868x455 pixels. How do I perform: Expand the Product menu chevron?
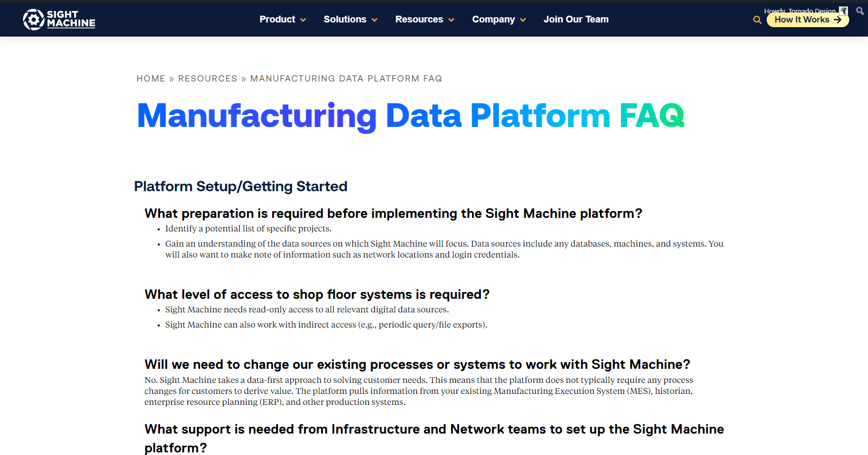tap(303, 20)
